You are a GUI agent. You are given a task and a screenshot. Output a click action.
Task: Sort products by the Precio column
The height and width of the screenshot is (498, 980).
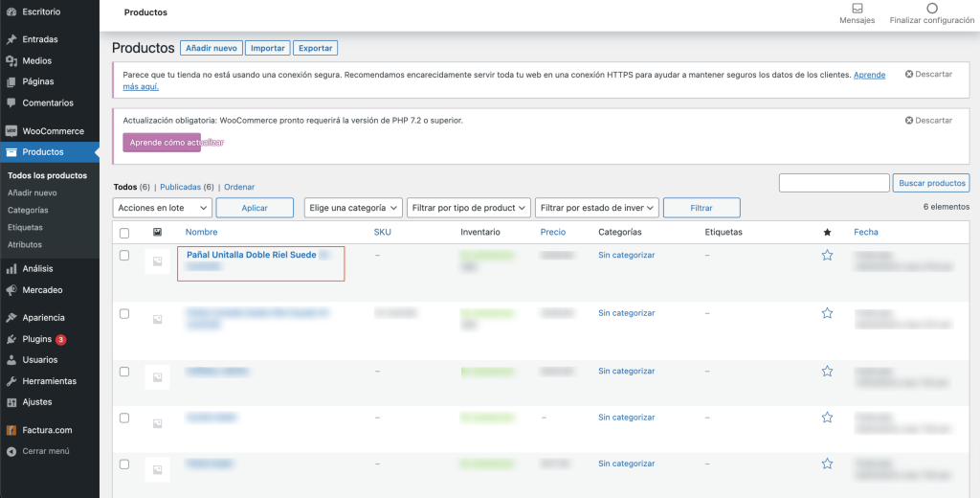[x=553, y=232]
